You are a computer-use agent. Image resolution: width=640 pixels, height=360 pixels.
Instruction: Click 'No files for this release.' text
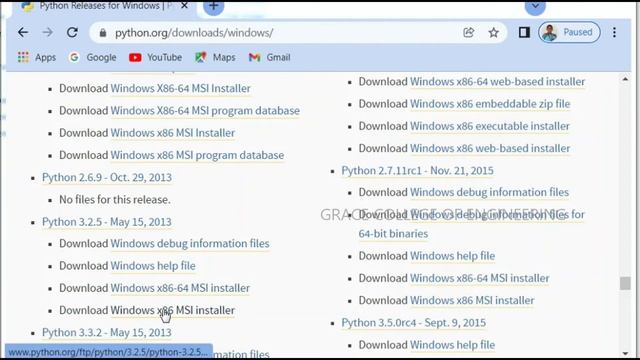115,200
